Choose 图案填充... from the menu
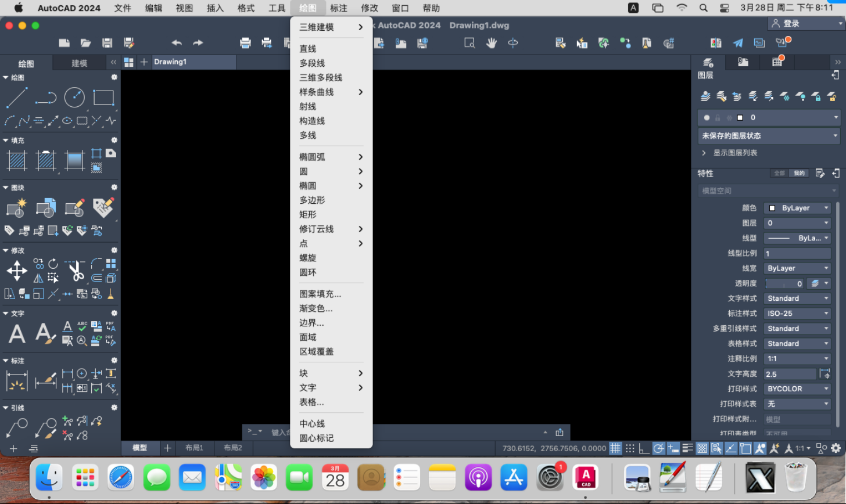The width and height of the screenshot is (846, 504). point(331,294)
